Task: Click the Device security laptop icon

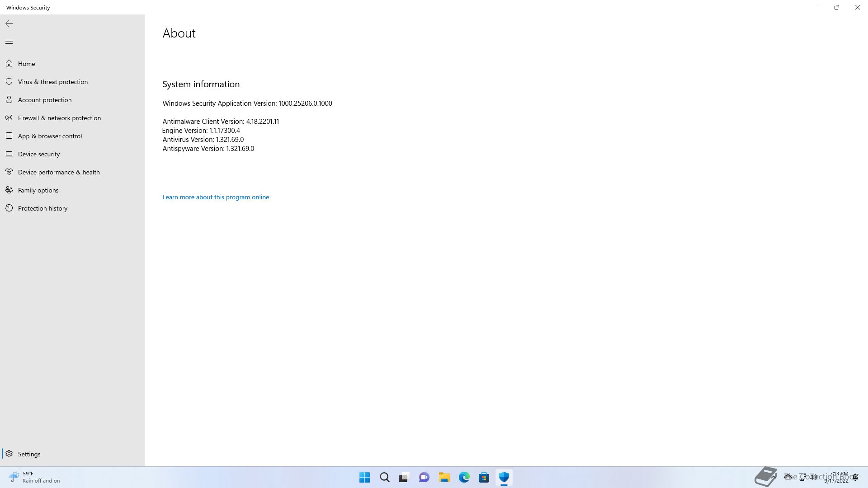Action: coord(9,154)
